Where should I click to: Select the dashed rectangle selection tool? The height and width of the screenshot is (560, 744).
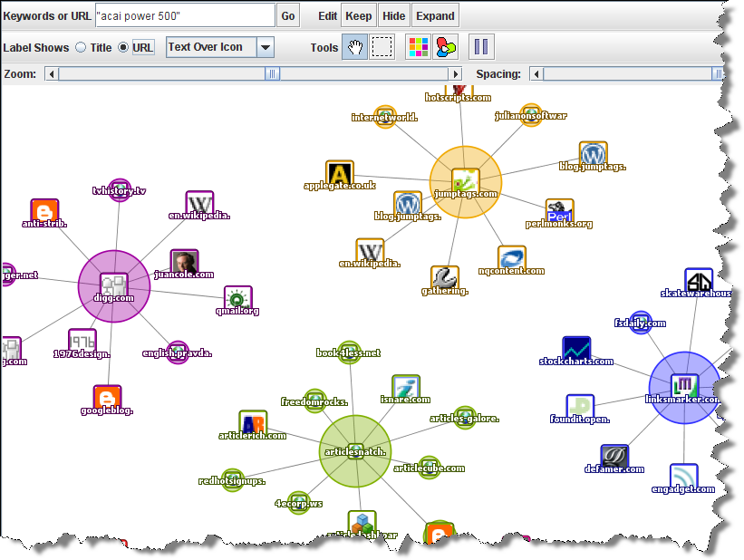click(382, 47)
